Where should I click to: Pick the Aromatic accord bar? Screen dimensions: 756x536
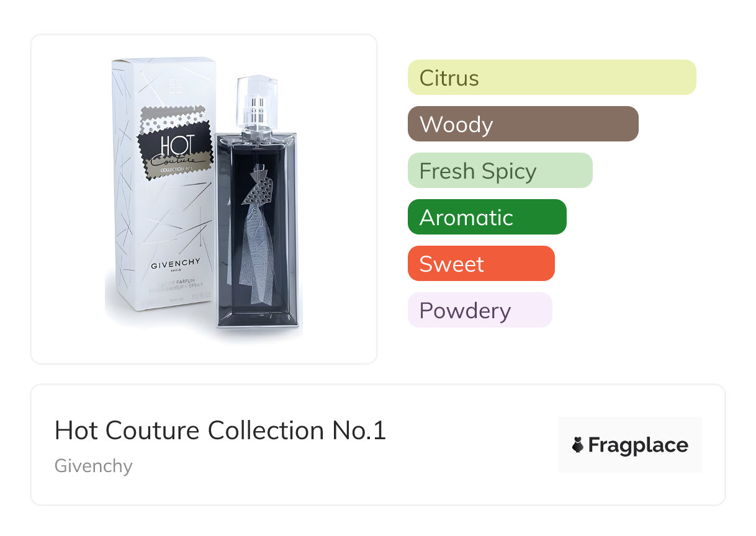[x=487, y=217]
